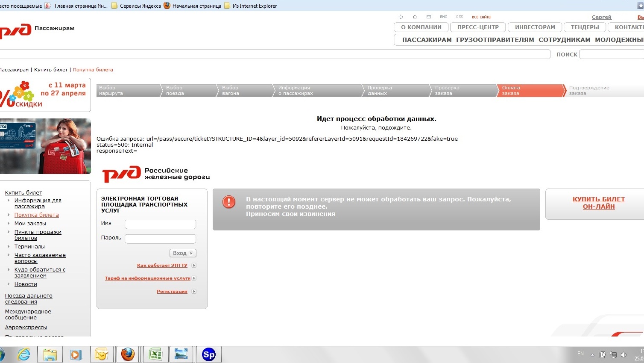This screenshot has height=363, width=644.
Task: Click the Пароль password field
Action: point(160,239)
